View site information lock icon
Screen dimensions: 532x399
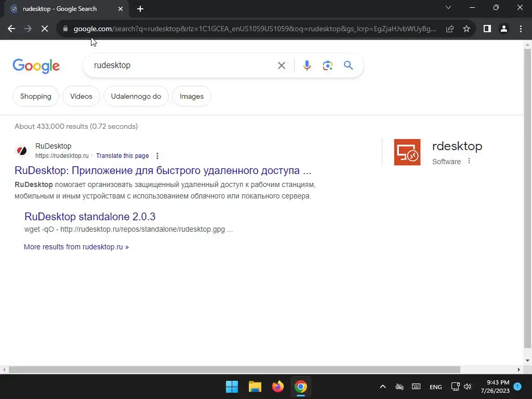click(x=65, y=29)
